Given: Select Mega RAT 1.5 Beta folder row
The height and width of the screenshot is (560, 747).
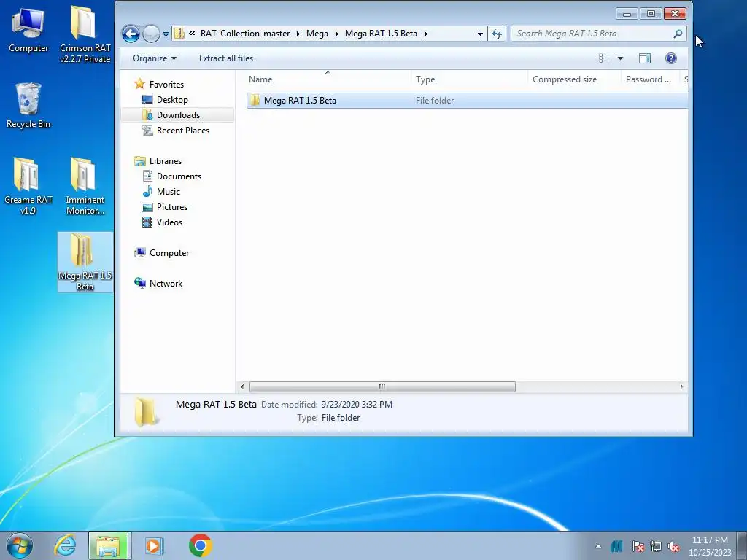Looking at the screenshot, I should coord(467,101).
